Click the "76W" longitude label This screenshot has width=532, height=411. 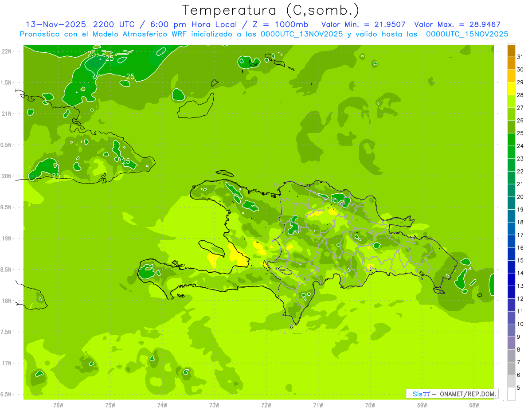pyautogui.click(x=58, y=405)
